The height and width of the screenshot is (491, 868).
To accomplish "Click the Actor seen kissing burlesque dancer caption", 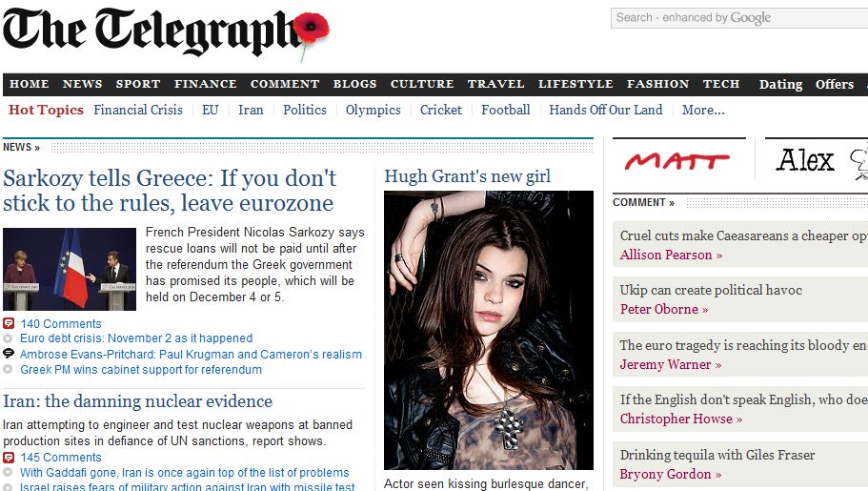I will 486,483.
